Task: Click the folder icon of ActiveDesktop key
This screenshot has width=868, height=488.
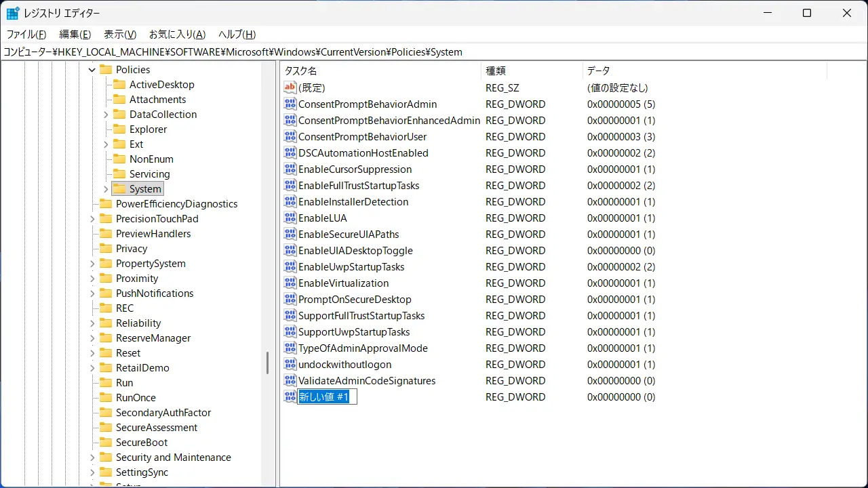Action: [119, 84]
